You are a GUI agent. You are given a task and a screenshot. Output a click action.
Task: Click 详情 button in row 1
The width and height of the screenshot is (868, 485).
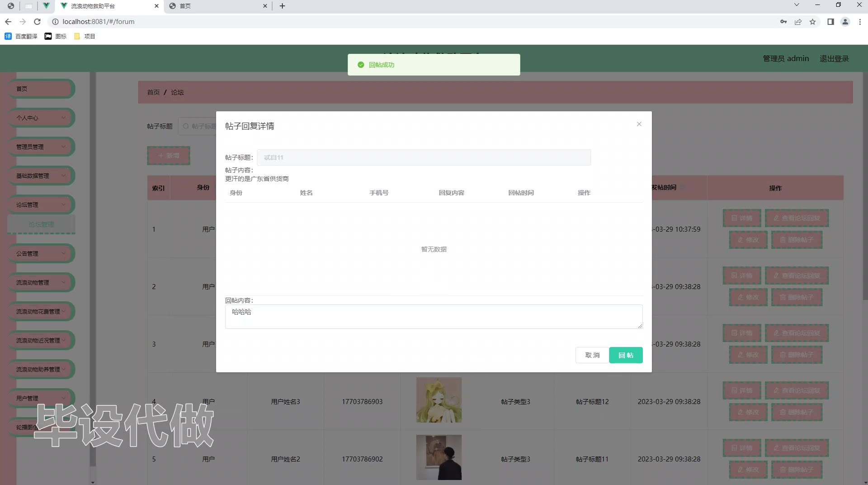coord(742,218)
